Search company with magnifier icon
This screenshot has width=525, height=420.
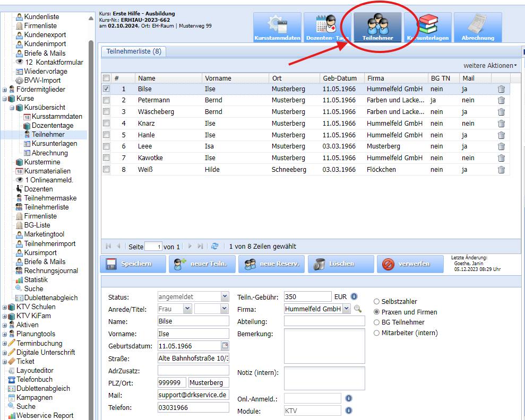pos(358,309)
